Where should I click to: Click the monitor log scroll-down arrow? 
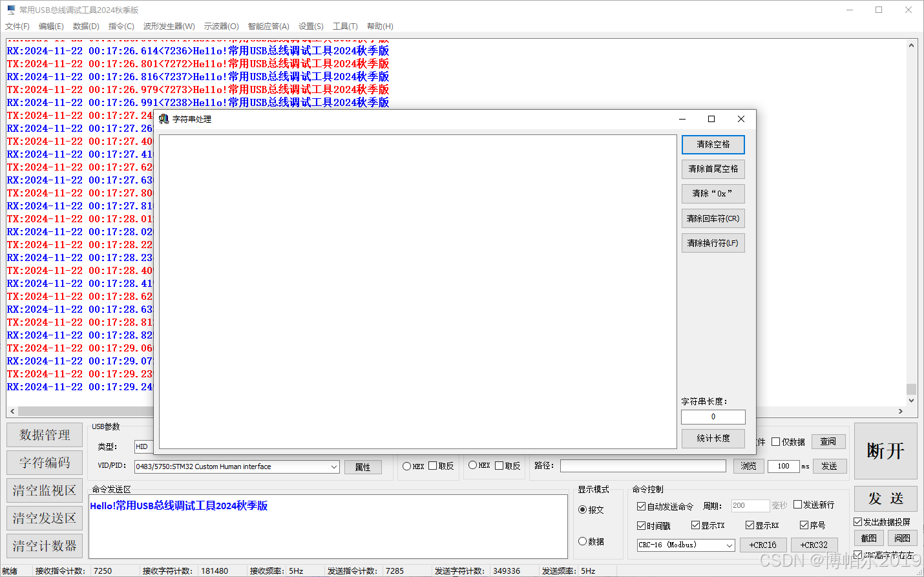[x=912, y=401]
